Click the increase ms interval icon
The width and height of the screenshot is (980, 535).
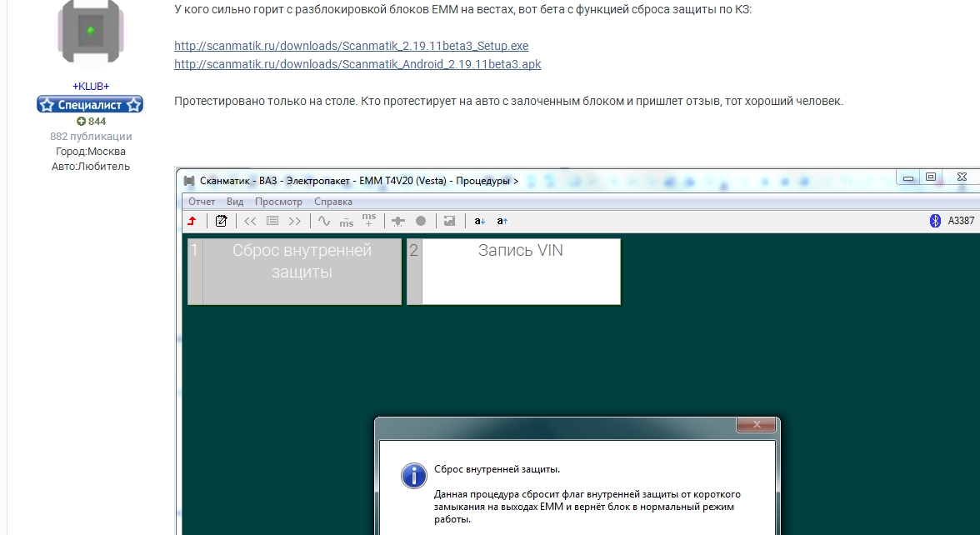click(368, 220)
